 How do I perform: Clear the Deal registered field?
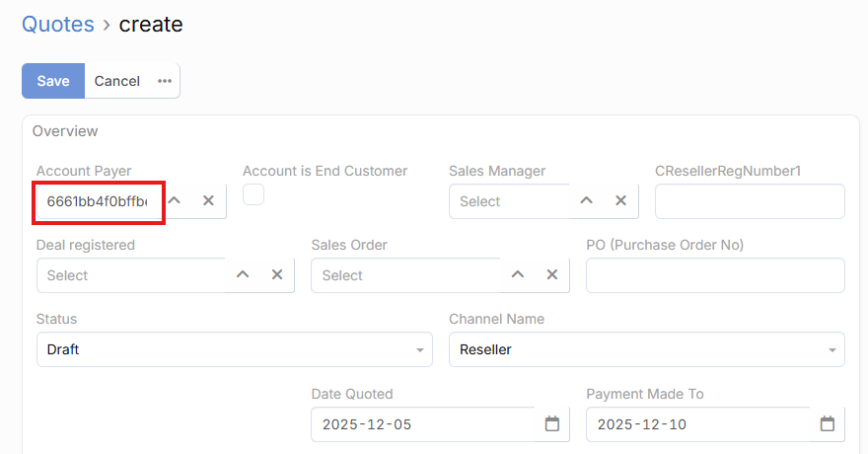point(277,274)
